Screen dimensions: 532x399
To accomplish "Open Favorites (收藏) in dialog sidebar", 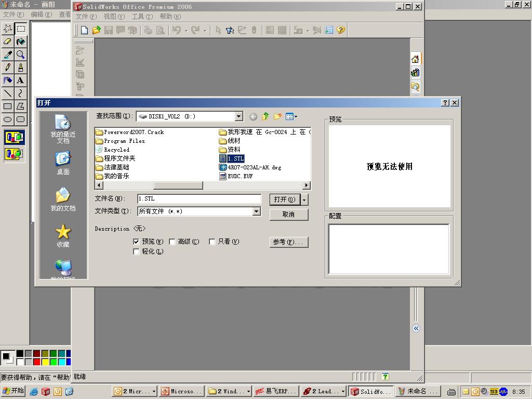I will tap(63, 236).
